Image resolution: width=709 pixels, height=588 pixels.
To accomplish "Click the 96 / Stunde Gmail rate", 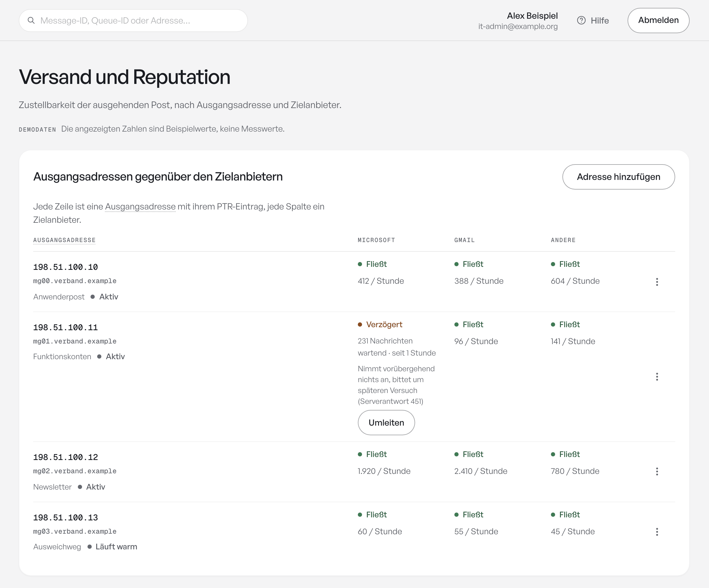I will 476,341.
